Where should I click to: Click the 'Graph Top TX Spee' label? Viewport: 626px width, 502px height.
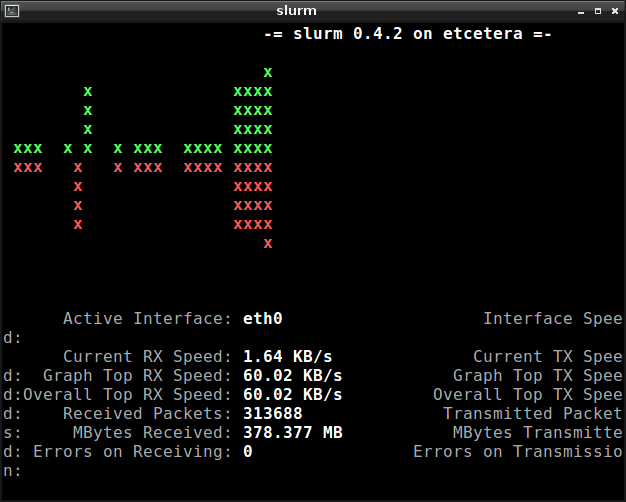538,376
